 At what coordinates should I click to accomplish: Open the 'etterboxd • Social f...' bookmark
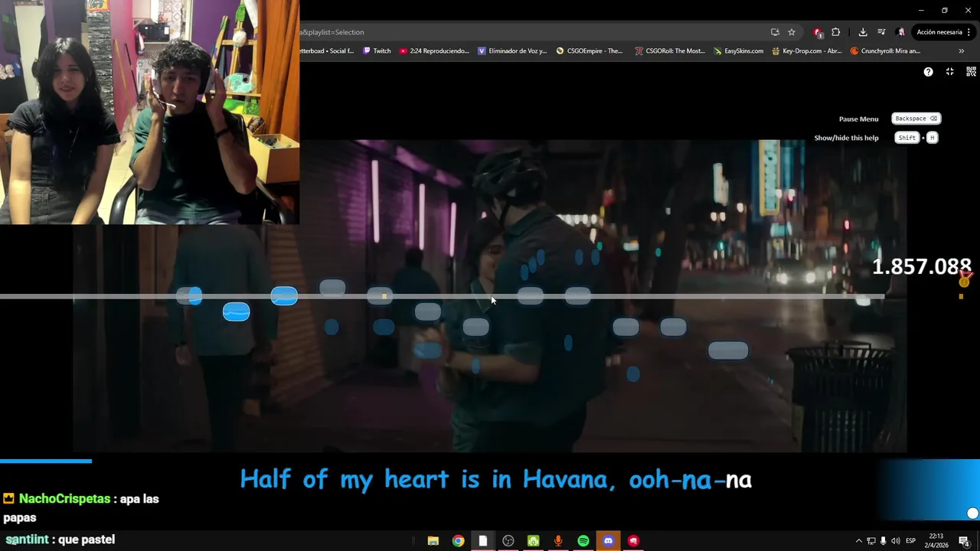tap(327, 51)
